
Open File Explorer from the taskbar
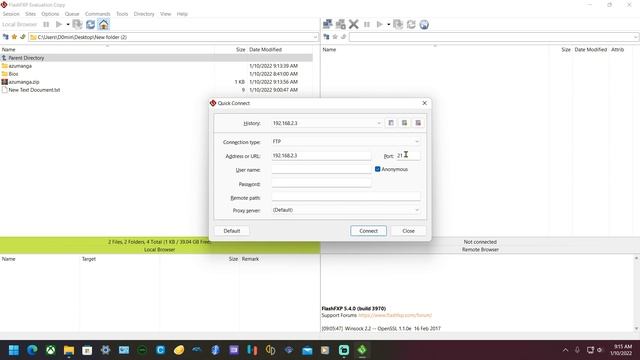(69, 350)
